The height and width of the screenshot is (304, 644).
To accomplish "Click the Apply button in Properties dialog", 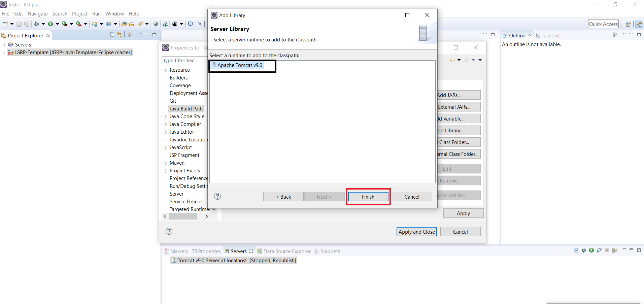I will (463, 213).
